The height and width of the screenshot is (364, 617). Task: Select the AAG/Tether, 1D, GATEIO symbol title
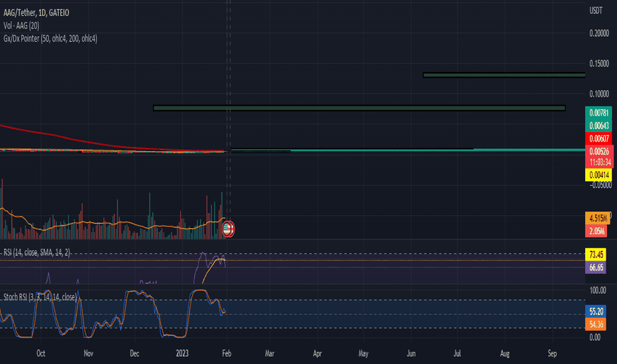(36, 13)
